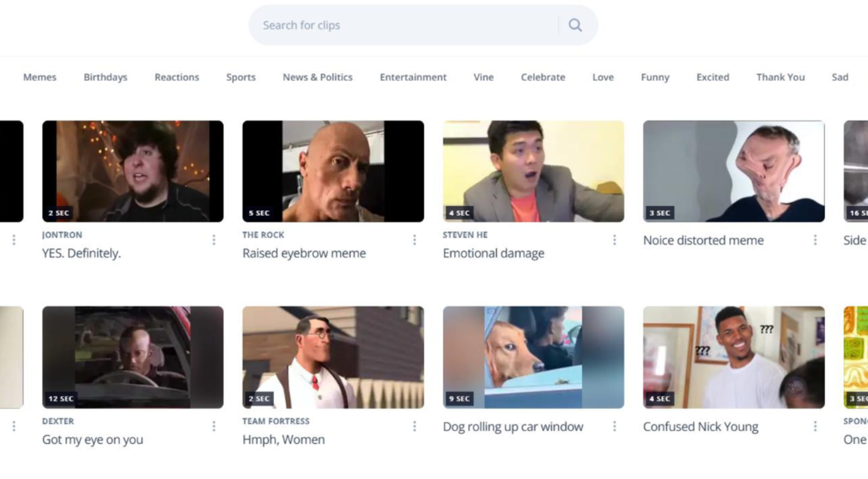Screen dimensions: 868x479
Task: Open options menu for Raised eyebrow meme
Action: 415,240
